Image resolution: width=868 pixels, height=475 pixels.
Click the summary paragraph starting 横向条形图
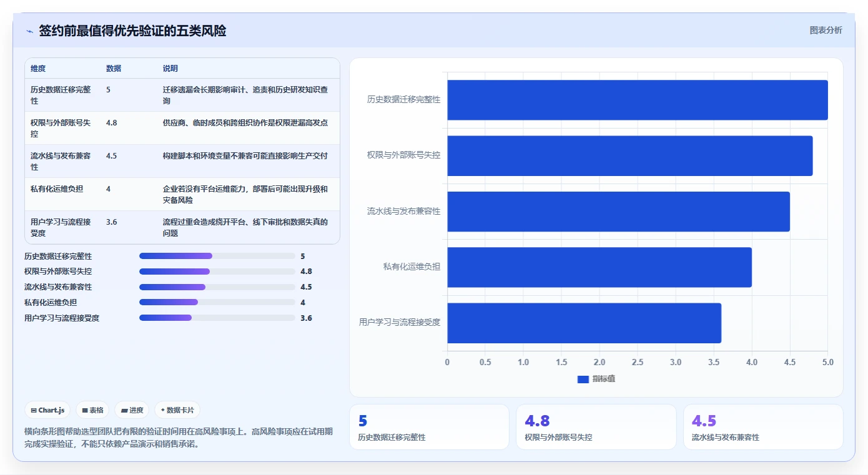click(x=179, y=438)
